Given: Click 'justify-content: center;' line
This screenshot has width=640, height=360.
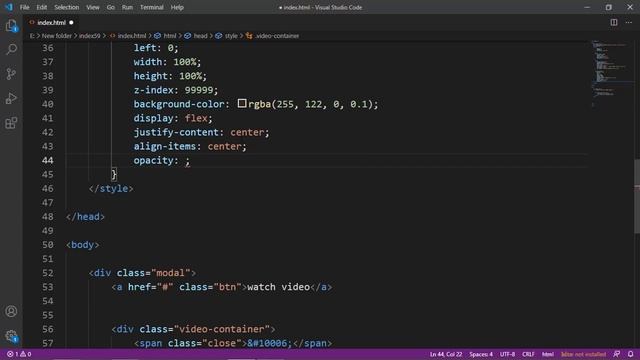Looking at the screenshot, I should coord(201,132).
